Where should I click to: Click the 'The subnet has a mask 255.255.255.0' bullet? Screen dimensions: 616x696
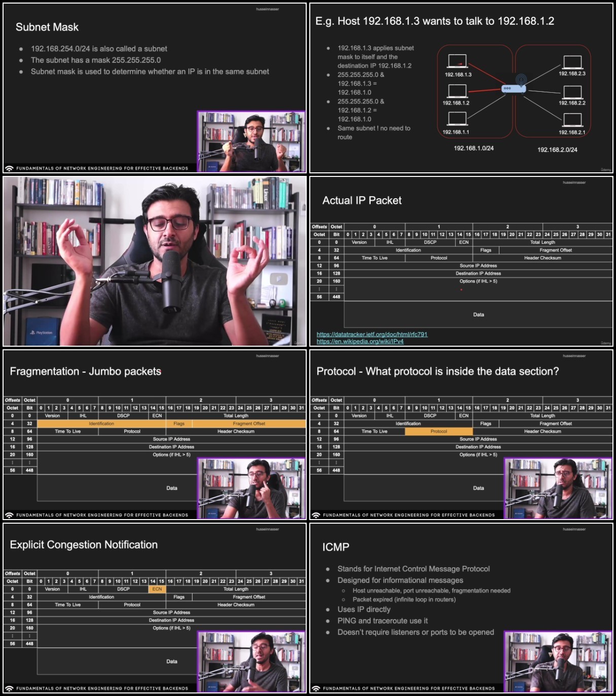[96, 60]
